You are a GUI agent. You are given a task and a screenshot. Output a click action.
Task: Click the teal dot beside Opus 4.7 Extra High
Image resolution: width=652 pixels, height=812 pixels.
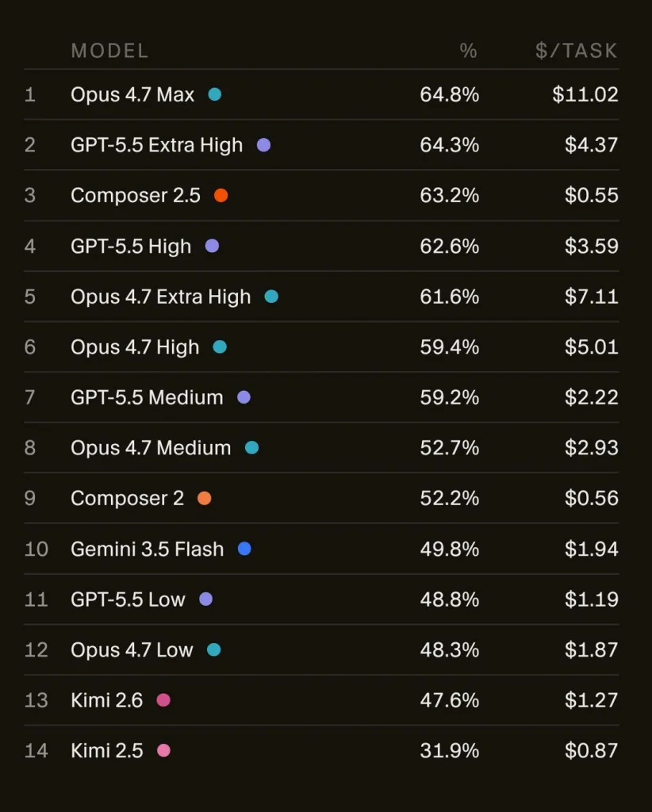click(x=271, y=297)
